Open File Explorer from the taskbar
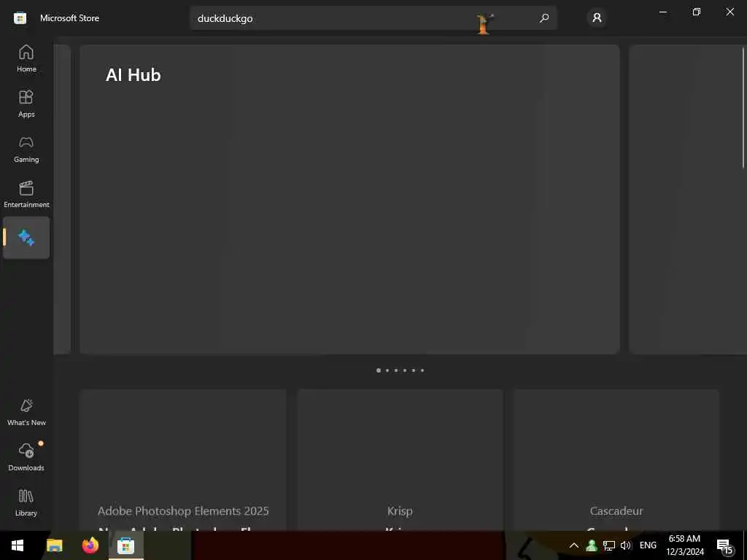The width and height of the screenshot is (747, 560). (x=54, y=545)
